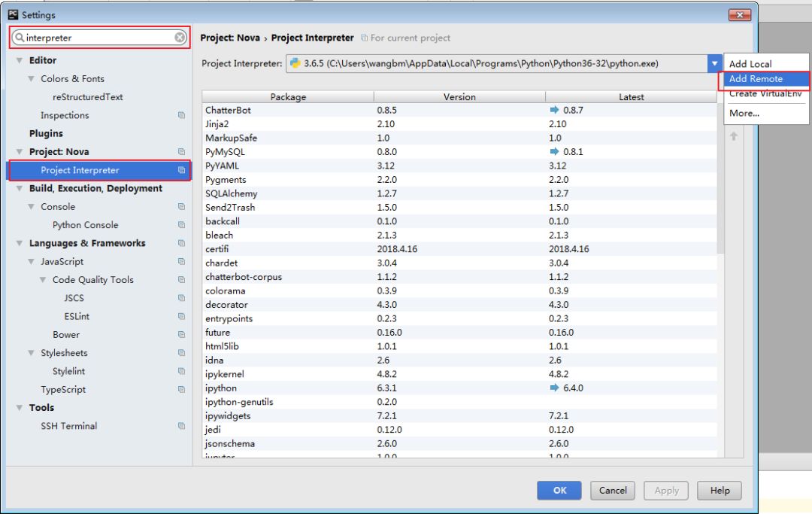Click the OK button
This screenshot has width=812, height=514.
pyautogui.click(x=559, y=490)
